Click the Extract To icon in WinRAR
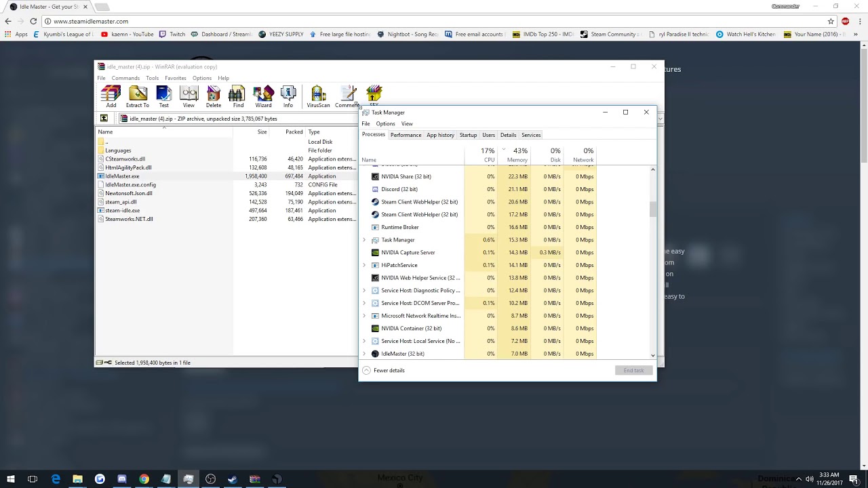 point(137,96)
